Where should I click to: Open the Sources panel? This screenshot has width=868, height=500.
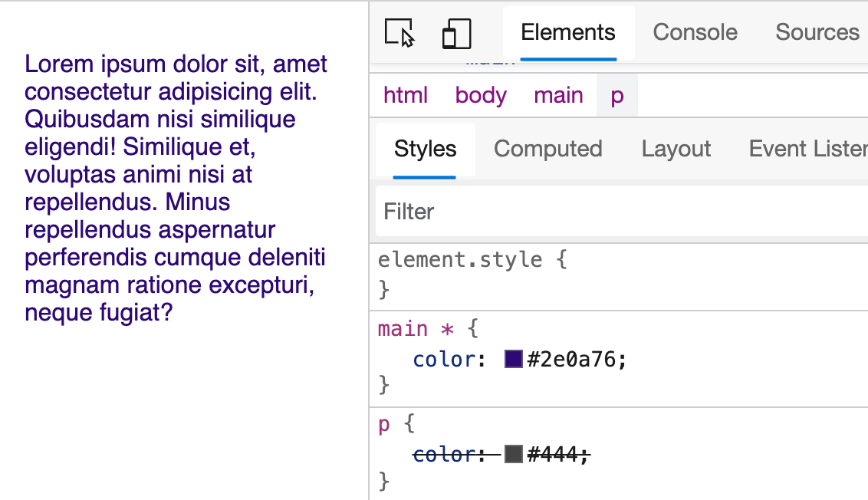817,32
